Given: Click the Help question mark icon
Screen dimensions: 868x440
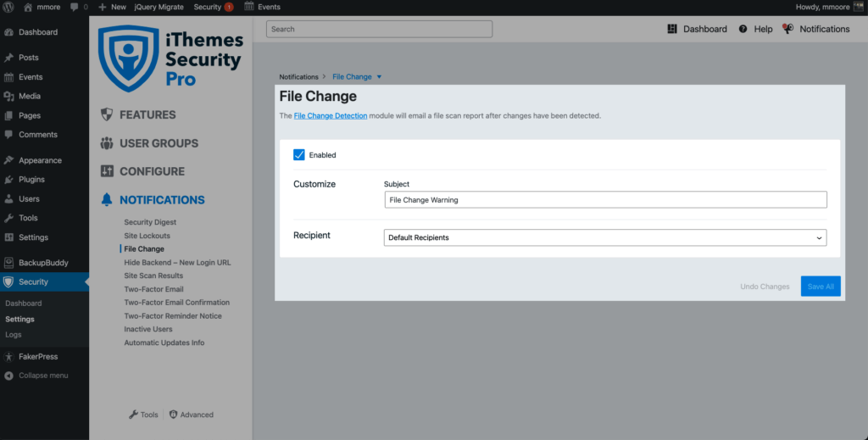Looking at the screenshot, I should click(743, 29).
